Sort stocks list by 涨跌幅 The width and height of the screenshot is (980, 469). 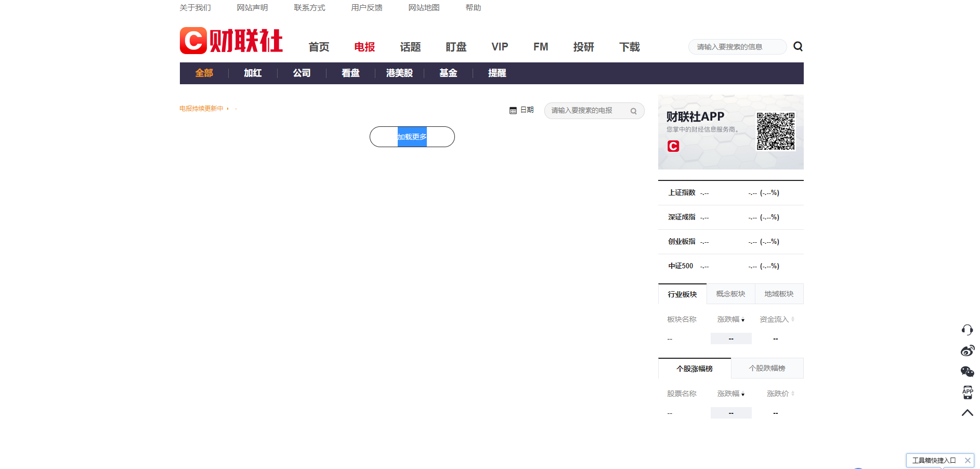(x=730, y=394)
